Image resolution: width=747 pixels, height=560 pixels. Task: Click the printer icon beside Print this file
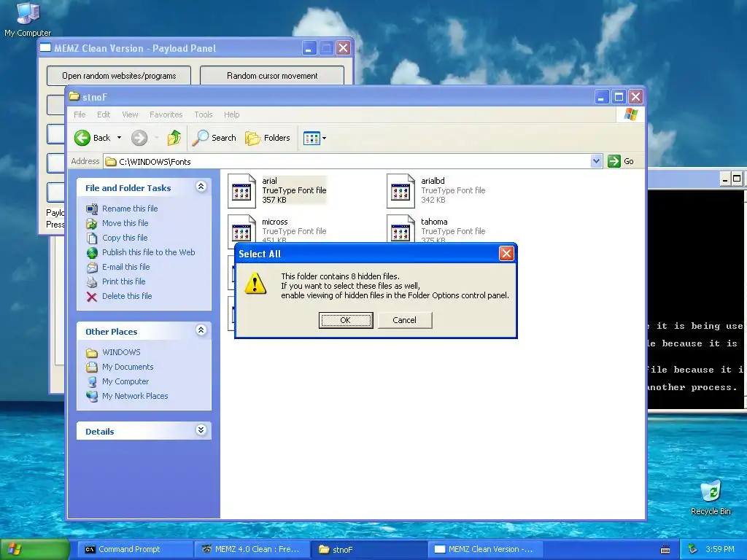coord(91,282)
